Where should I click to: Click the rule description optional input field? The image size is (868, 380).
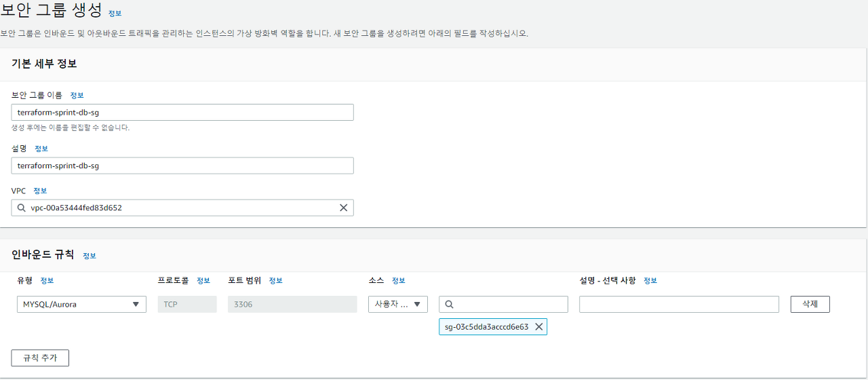pyautogui.click(x=679, y=305)
